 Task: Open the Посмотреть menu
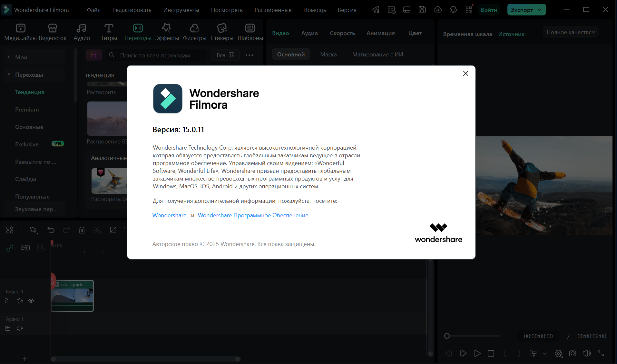coord(227,10)
